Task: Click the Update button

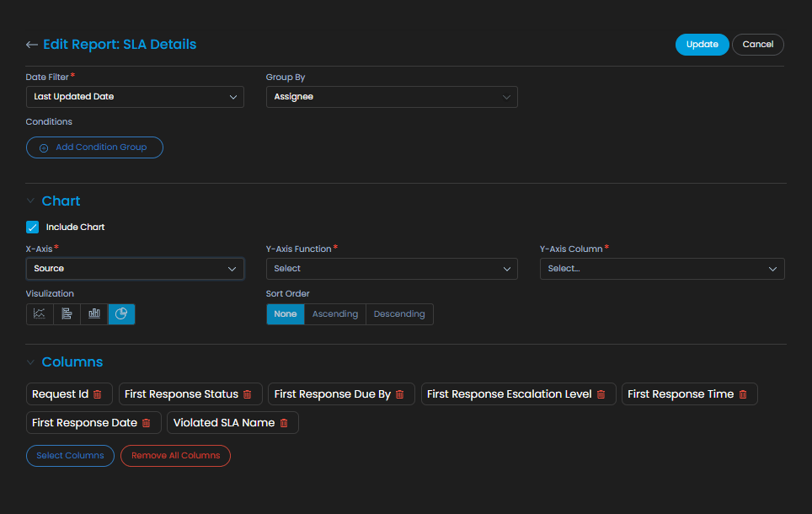Action: (702, 45)
